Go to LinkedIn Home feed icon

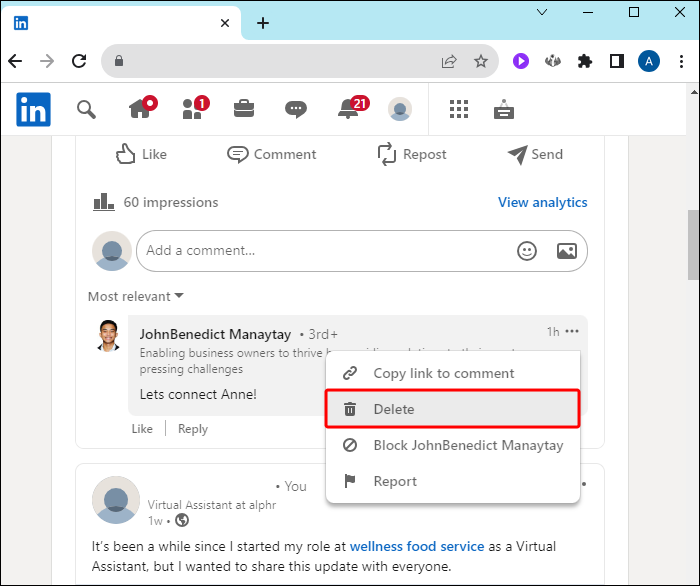[x=141, y=109]
